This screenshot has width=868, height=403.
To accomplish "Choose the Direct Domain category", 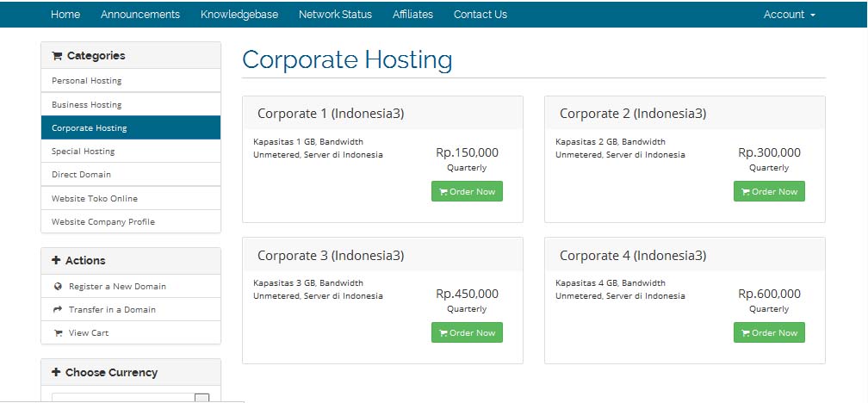I will [82, 175].
